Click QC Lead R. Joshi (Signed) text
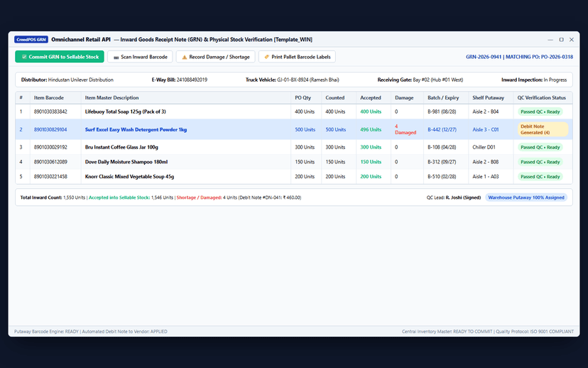 tap(453, 197)
